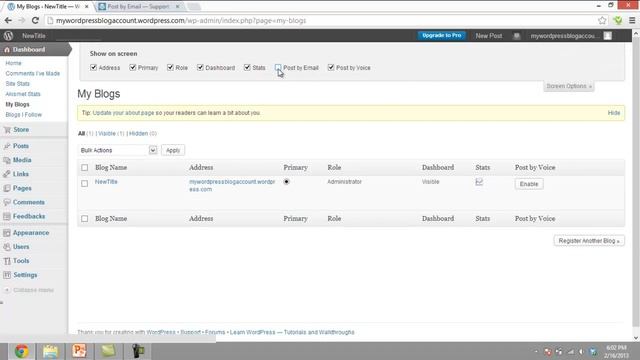This screenshot has width=640, height=360.
Task: Open the Posts menu in sidebar
Action: point(20,146)
